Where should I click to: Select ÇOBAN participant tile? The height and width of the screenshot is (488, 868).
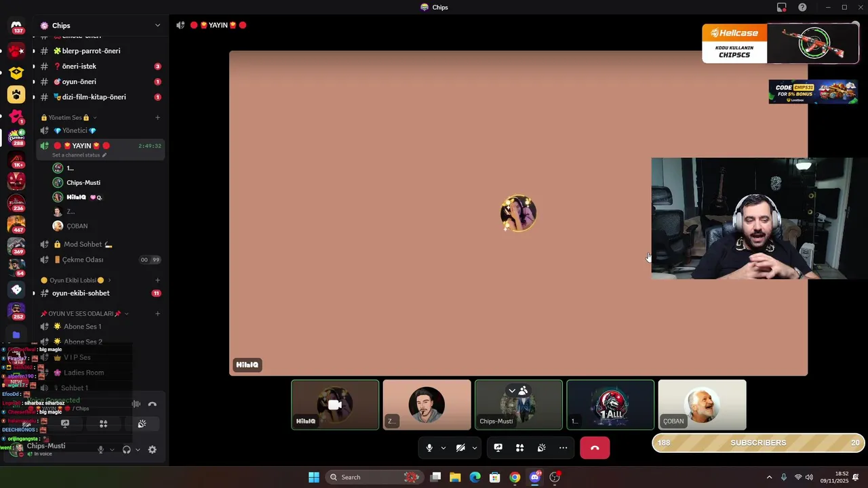coord(702,405)
